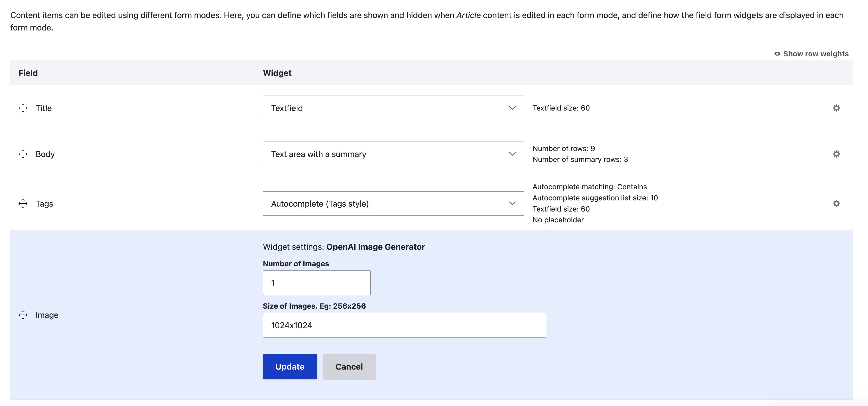The image size is (868, 406).
Task: Toggle Show row weights link
Action: (815, 54)
